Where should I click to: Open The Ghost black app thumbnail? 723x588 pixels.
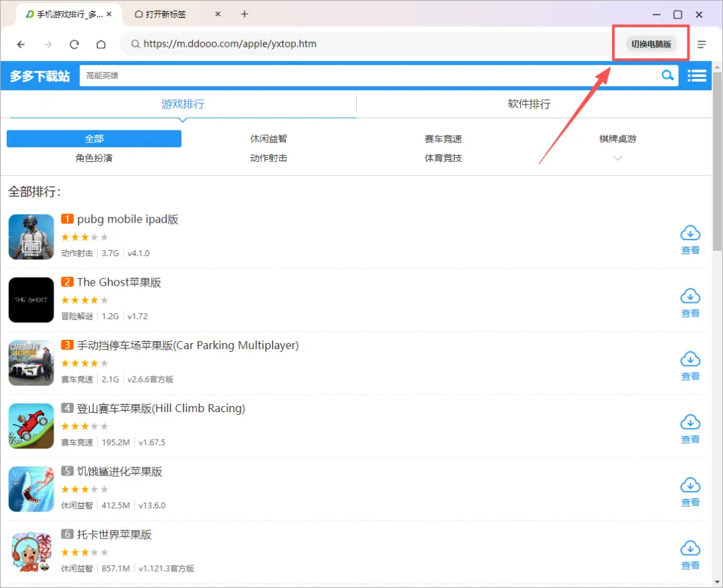click(x=31, y=300)
